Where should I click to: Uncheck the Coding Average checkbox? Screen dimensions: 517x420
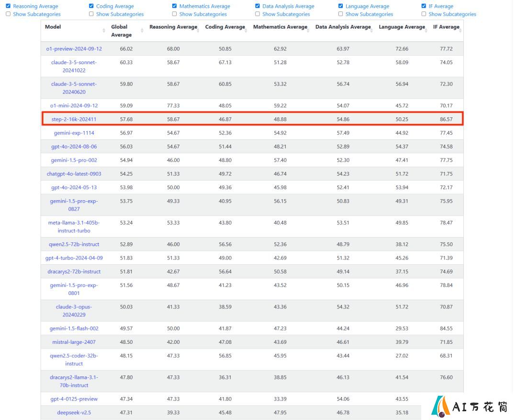pos(91,6)
